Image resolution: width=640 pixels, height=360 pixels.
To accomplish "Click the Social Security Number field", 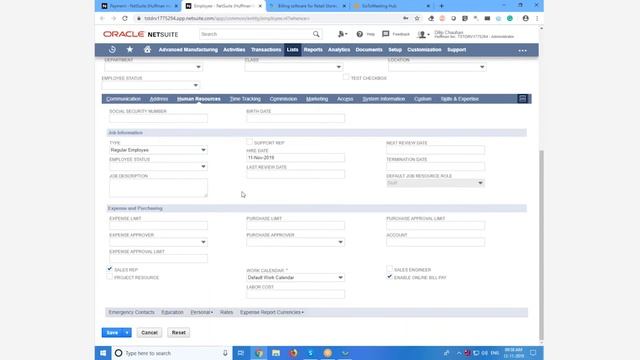I will pos(158,118).
